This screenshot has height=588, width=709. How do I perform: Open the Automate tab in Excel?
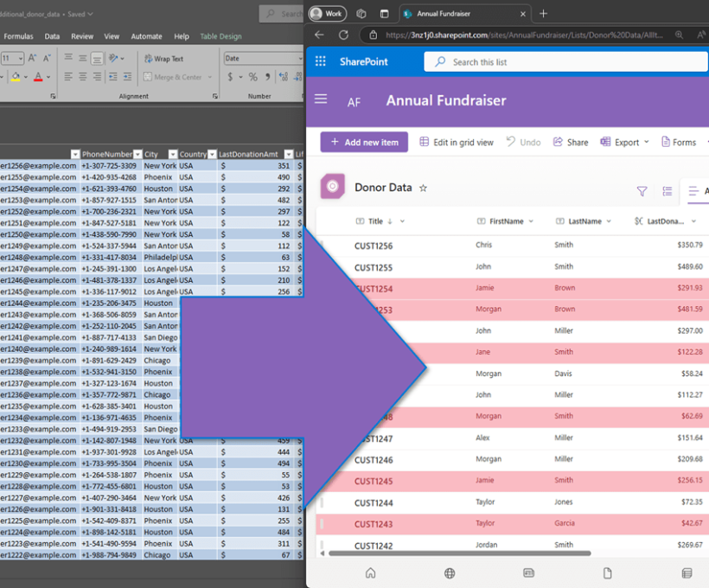point(146,36)
